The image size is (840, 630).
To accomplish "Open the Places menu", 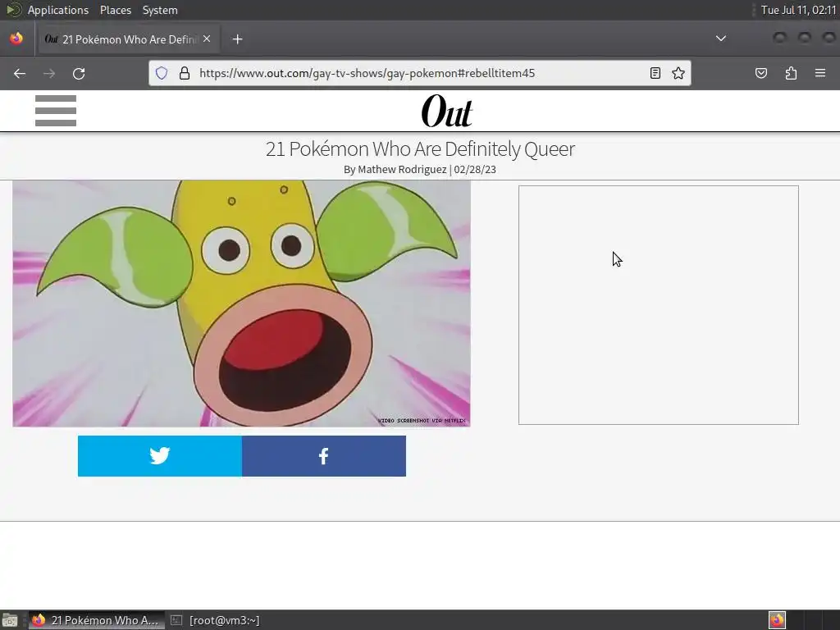I will click(x=115, y=10).
